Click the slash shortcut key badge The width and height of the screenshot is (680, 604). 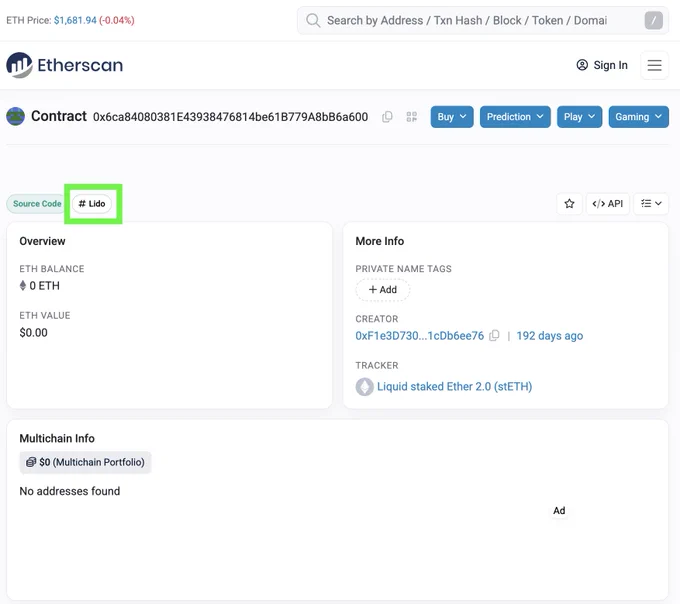pyautogui.click(x=654, y=20)
